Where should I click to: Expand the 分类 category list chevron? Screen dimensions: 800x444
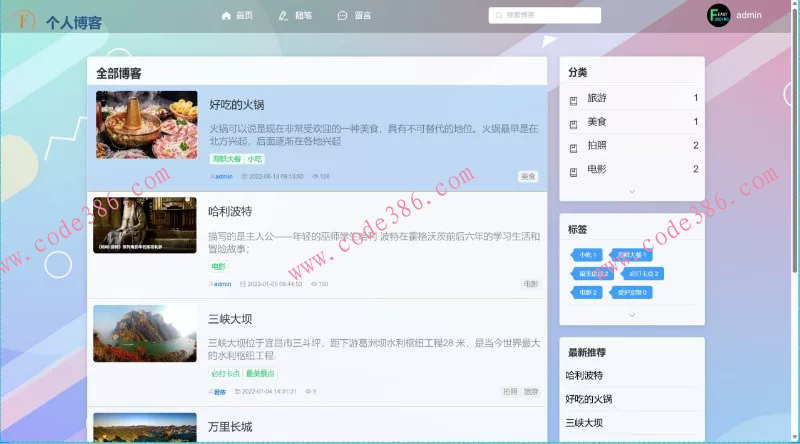[x=632, y=191]
